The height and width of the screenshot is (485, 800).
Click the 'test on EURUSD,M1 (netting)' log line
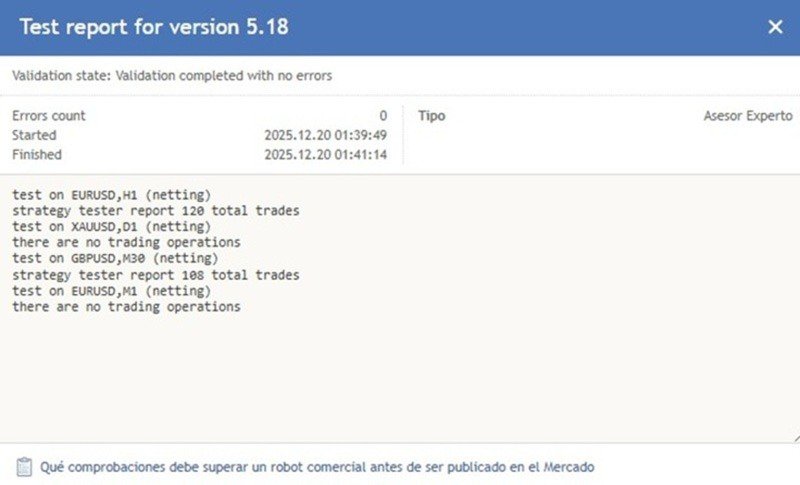pyautogui.click(x=111, y=291)
